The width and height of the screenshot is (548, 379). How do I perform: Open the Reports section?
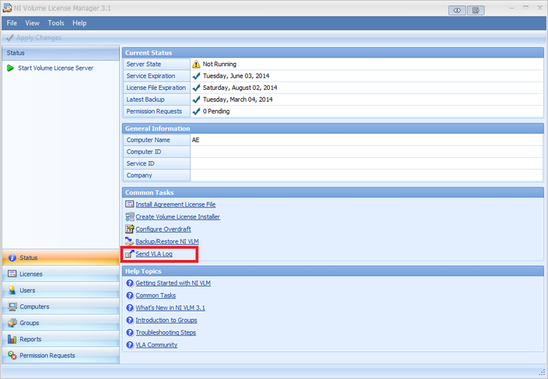point(60,339)
